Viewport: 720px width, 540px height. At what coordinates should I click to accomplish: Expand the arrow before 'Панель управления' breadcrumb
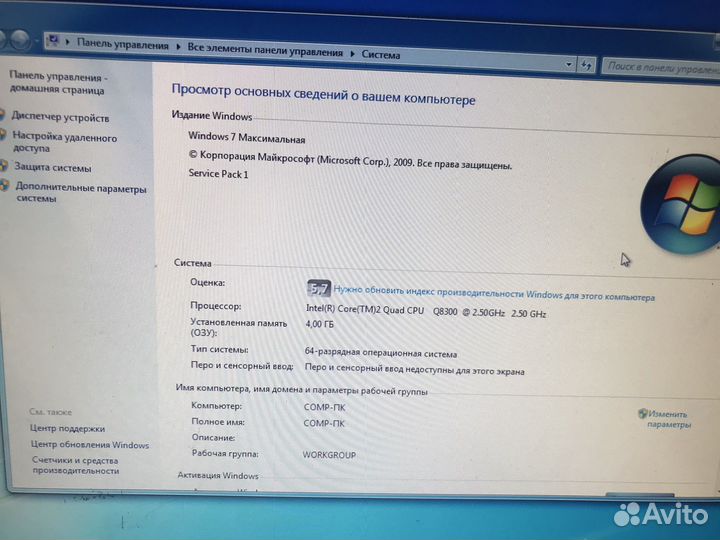(x=68, y=42)
